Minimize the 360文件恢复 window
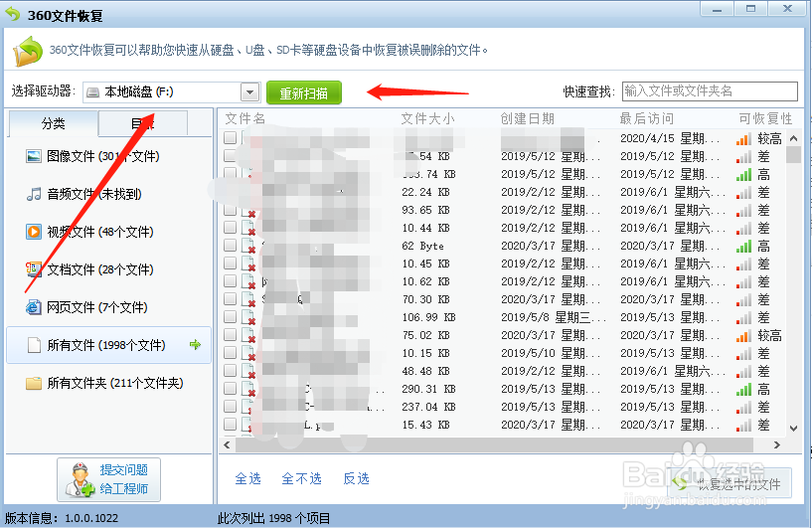812x528 pixels. pyautogui.click(x=717, y=9)
